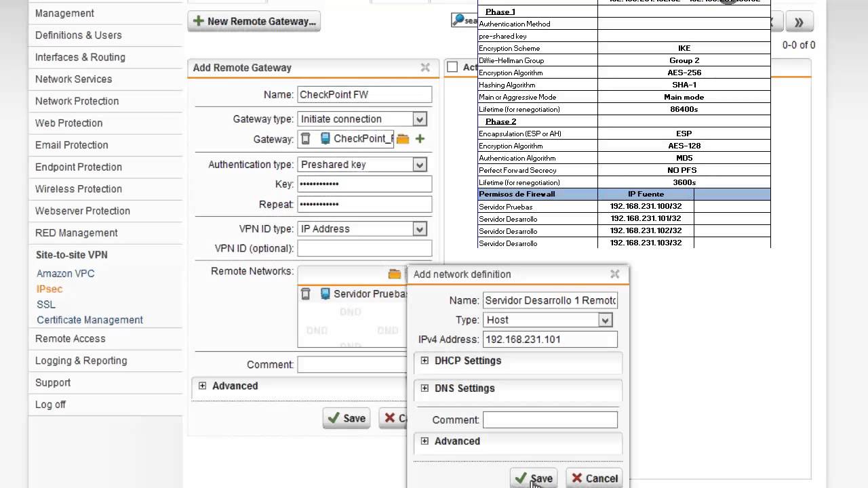This screenshot has width=868, height=488.
Task: Select IPsec submenu item
Action: click(50, 289)
